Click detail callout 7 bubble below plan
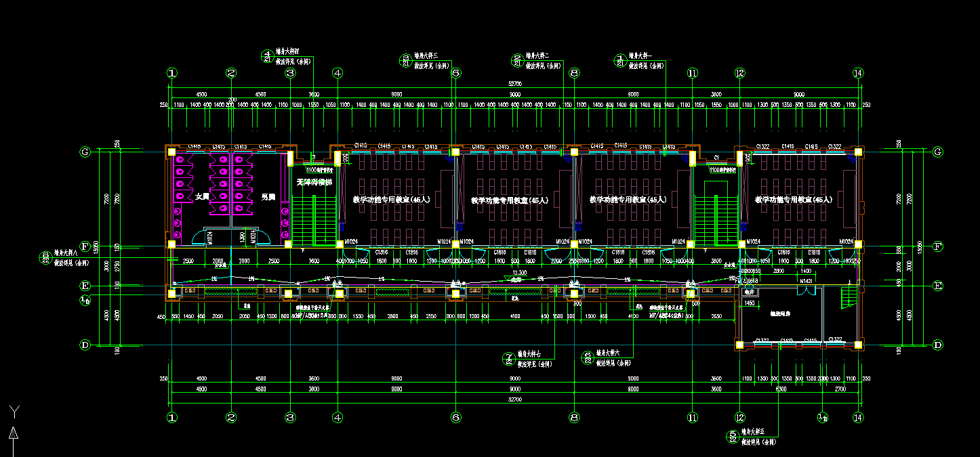Image resolution: width=980 pixels, height=457 pixels. click(508, 358)
